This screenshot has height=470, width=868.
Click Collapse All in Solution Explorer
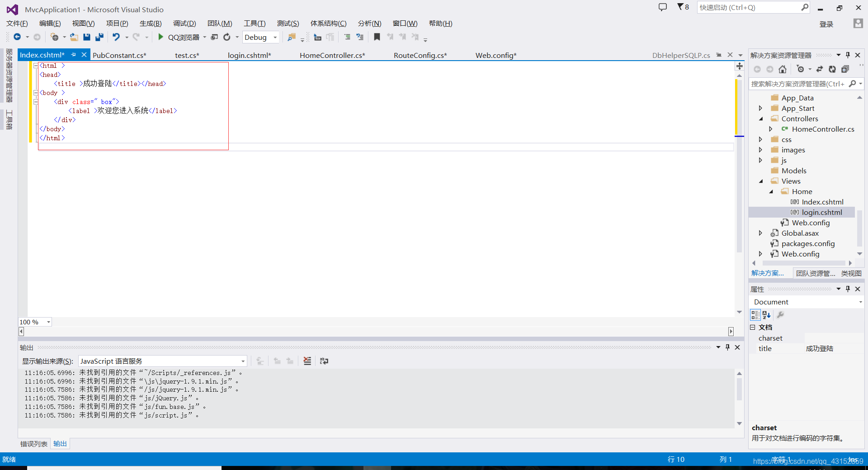coord(845,69)
